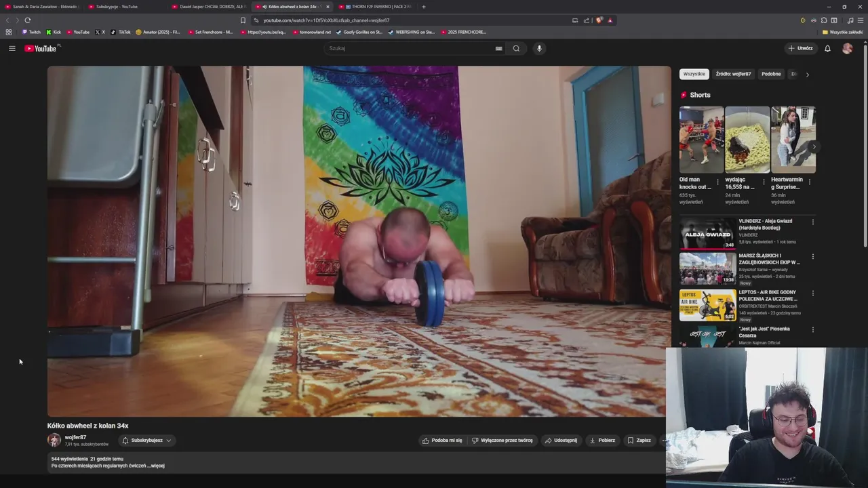Save the video with Zapisz

(x=639, y=441)
